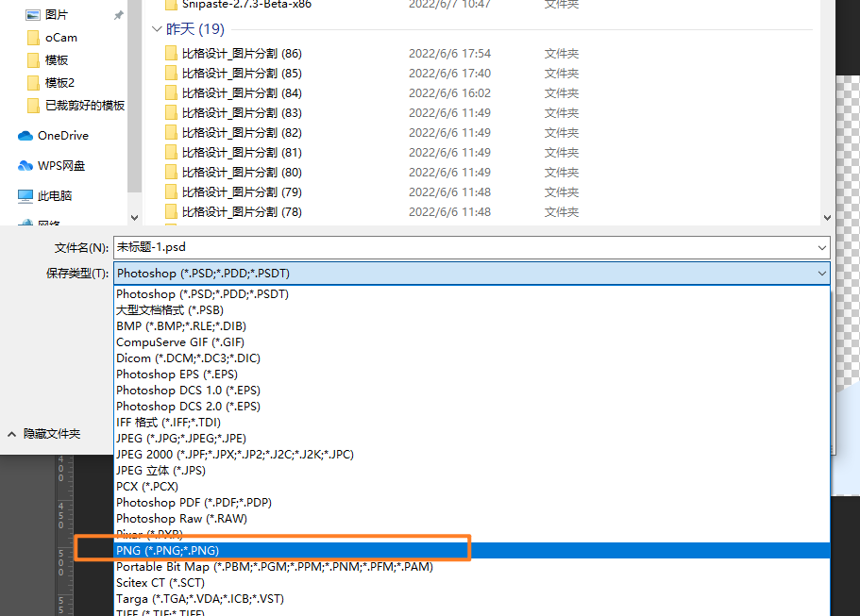The width and height of the screenshot is (860, 616).
Task: Click down arrow of file list scrollbar
Action: (x=827, y=218)
